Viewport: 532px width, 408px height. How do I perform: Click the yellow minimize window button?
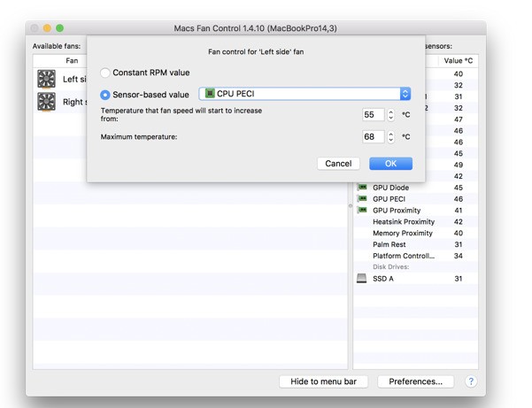(x=47, y=28)
